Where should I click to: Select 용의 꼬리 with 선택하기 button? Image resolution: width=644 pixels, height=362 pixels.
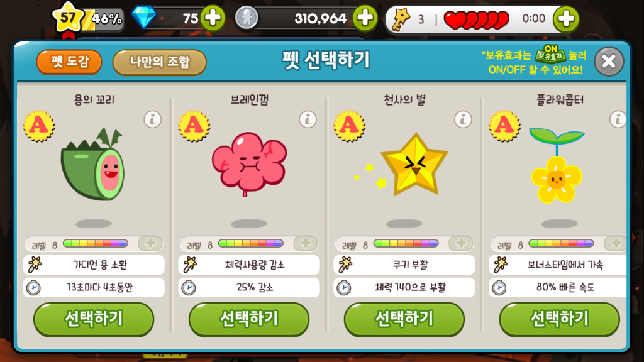[x=94, y=319]
